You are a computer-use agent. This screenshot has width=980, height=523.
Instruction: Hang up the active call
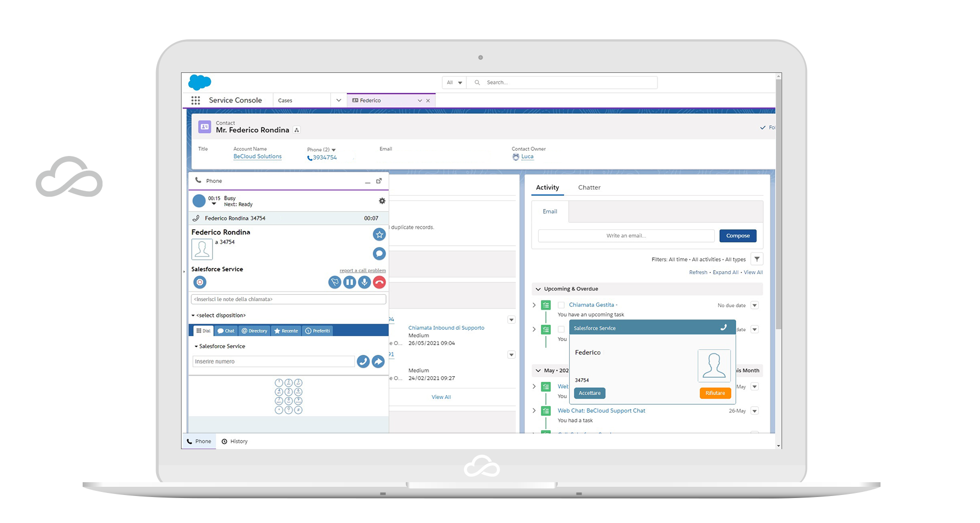pos(380,282)
